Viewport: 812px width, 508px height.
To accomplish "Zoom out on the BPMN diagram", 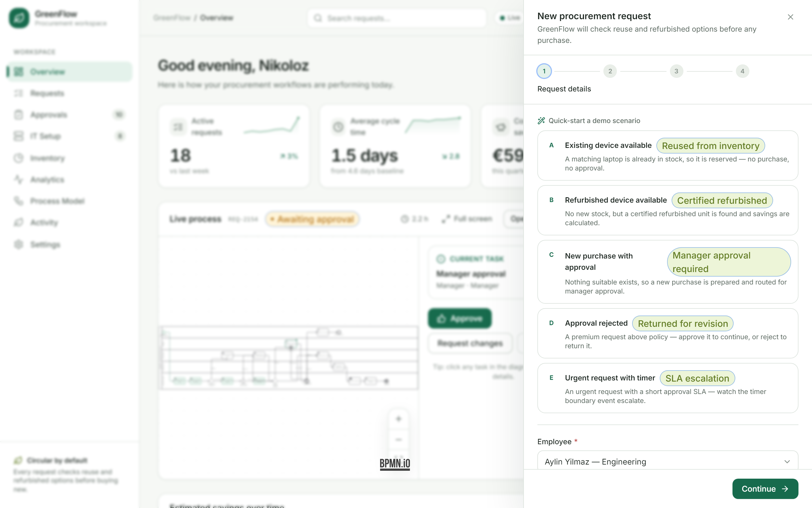I will click(398, 439).
